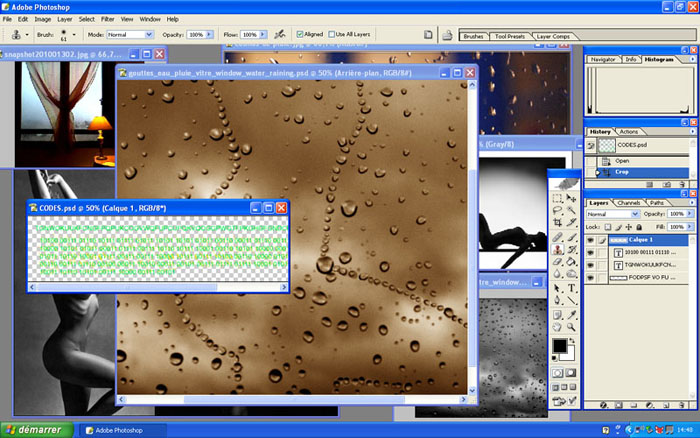Hide the Calque 1 layer visibility eye

click(592, 241)
